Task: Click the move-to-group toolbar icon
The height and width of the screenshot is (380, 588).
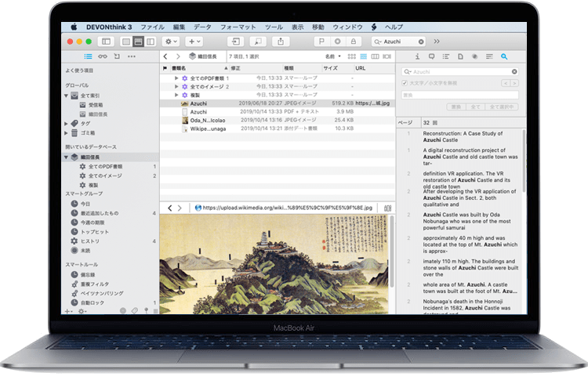Action: tap(236, 42)
